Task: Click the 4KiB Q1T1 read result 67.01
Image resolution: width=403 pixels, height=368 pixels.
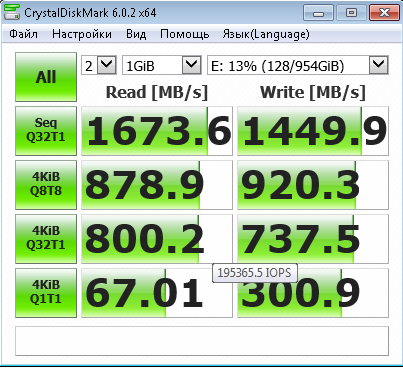Action: pos(157,293)
